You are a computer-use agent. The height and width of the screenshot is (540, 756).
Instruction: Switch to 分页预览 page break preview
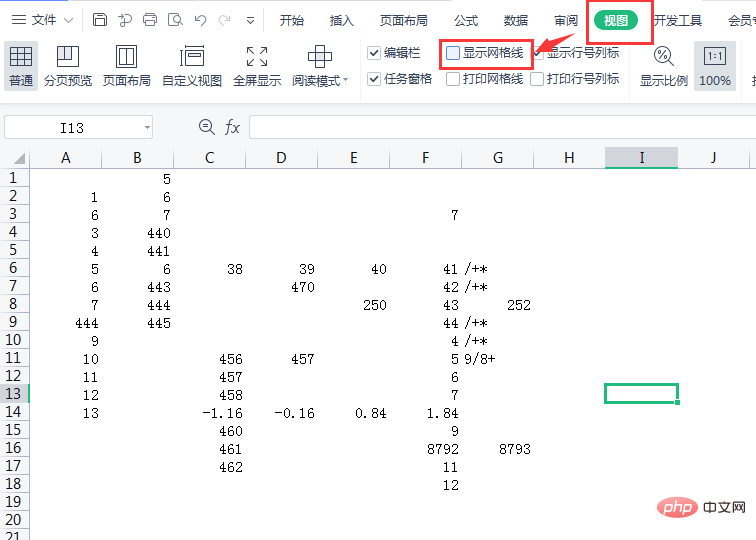tap(68, 66)
